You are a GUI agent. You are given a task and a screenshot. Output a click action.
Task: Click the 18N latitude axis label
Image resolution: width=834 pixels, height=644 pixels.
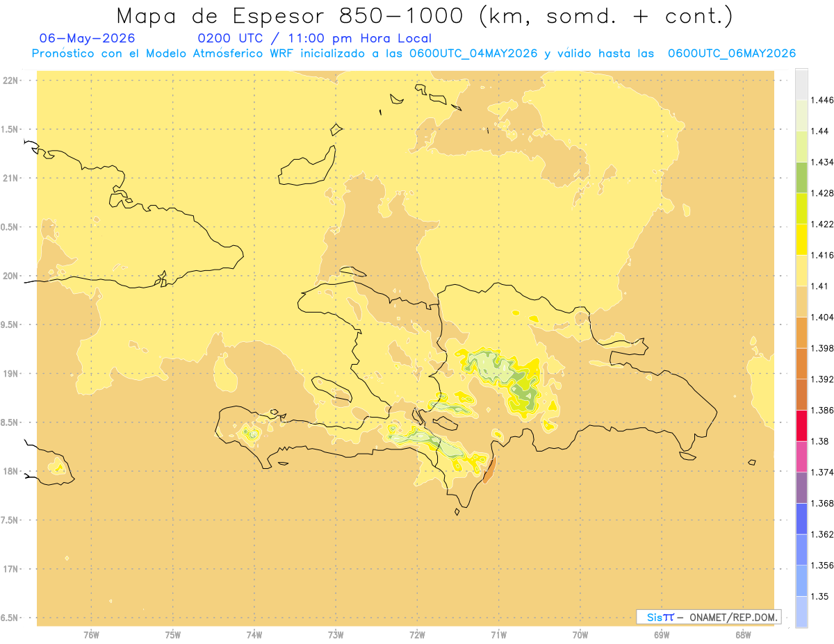coord(11,471)
